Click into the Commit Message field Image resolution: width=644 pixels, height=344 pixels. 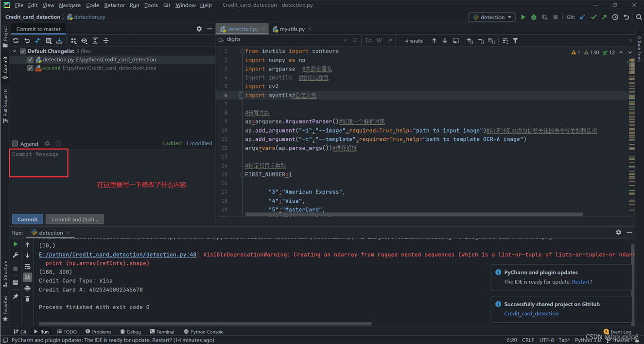tap(39, 163)
